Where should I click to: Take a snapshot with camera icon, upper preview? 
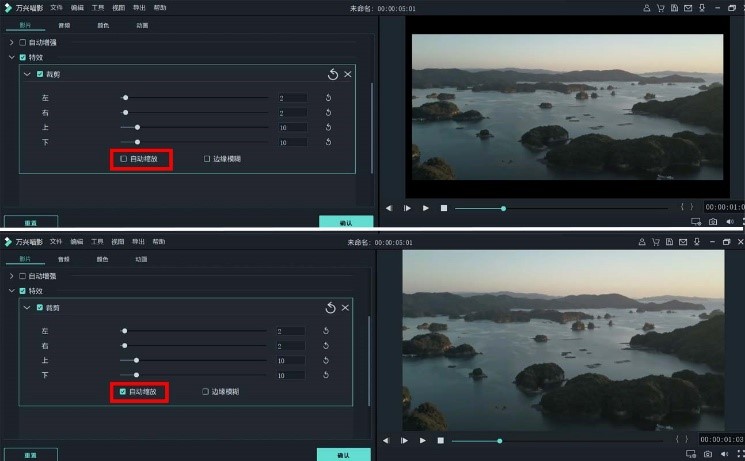[x=713, y=221]
